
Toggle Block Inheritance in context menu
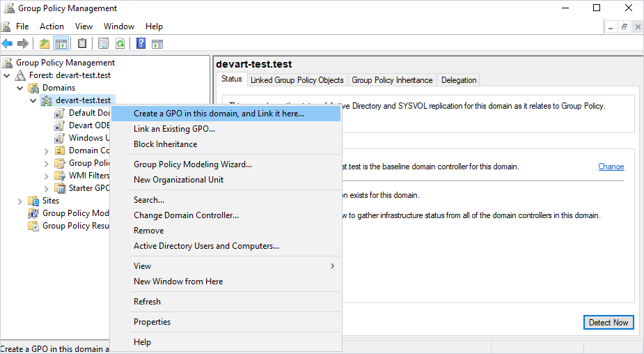point(165,144)
